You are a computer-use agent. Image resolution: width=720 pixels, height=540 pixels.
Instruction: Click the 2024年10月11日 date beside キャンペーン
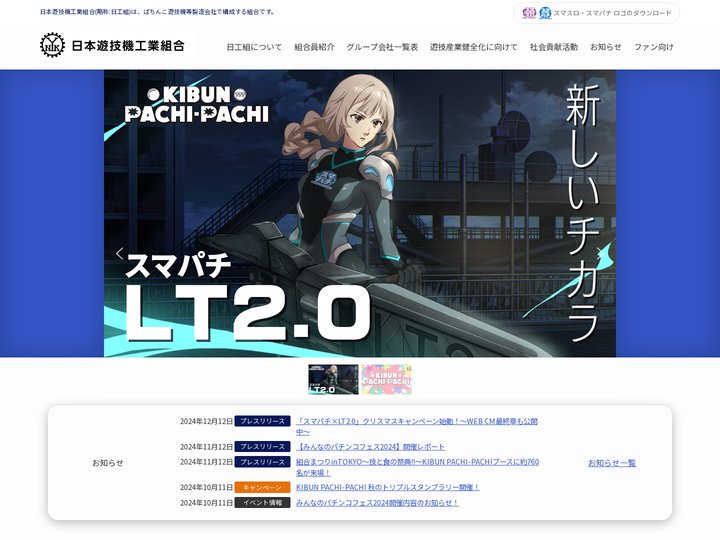206,487
